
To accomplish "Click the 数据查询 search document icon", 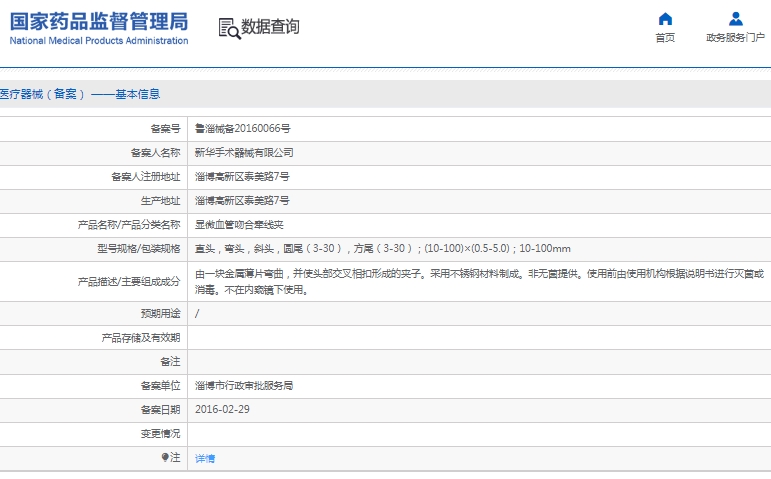I will click(230, 29).
